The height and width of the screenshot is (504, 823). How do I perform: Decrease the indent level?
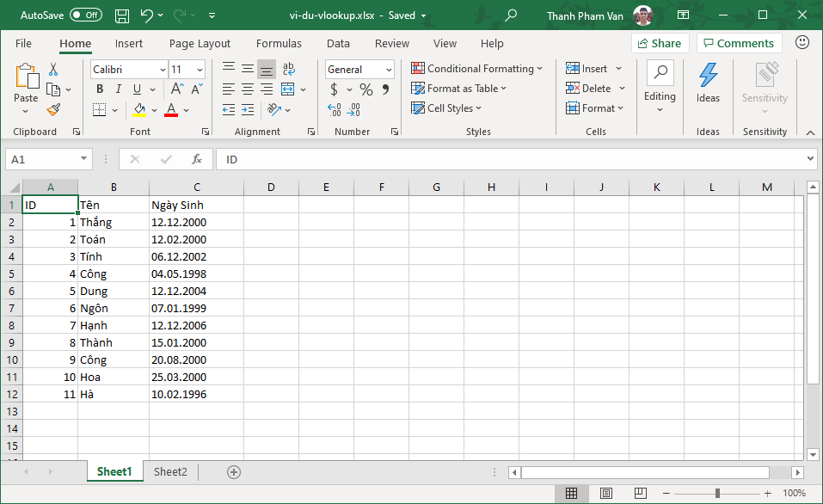pos(228,109)
